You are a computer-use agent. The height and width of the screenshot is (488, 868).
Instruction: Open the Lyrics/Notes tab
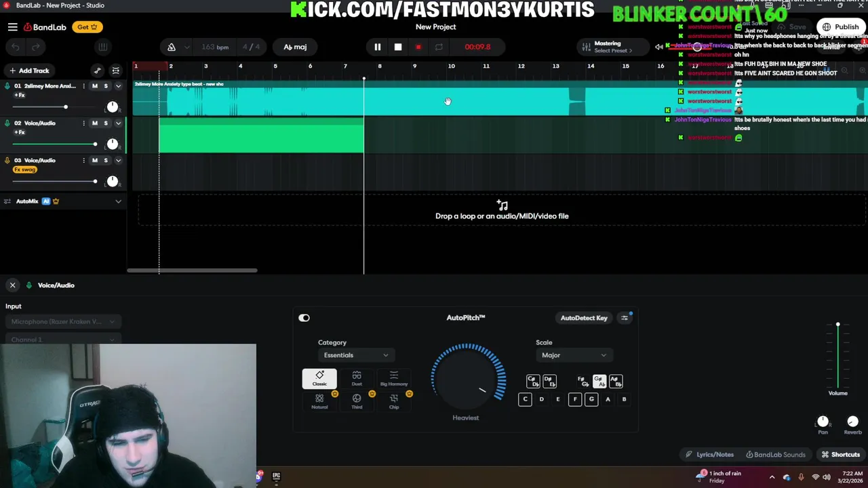[709, 455]
